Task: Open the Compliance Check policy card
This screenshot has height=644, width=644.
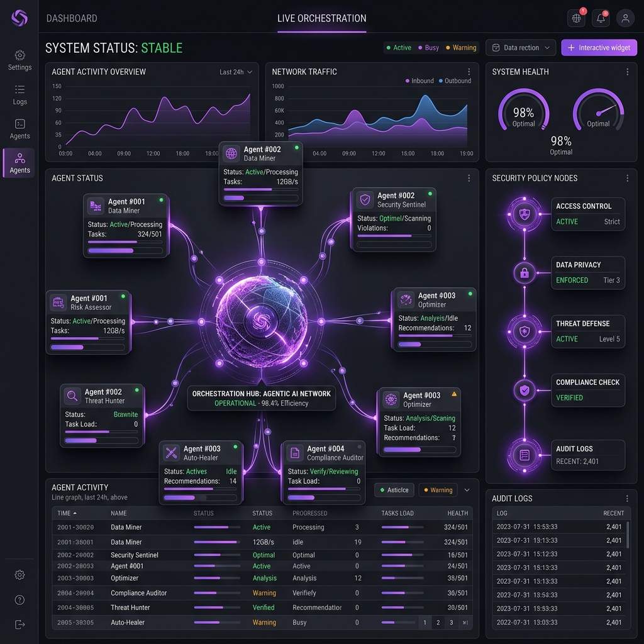Action: click(588, 390)
